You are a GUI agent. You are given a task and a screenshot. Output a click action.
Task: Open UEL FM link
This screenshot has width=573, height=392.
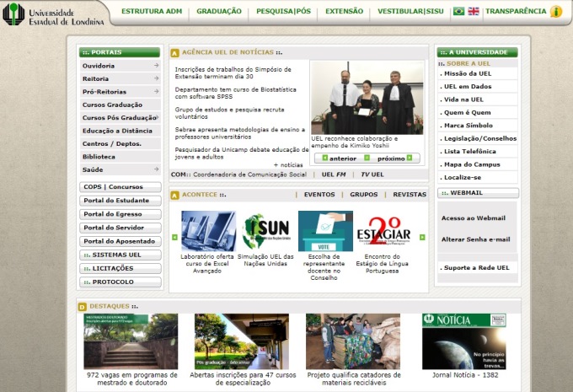(x=334, y=175)
